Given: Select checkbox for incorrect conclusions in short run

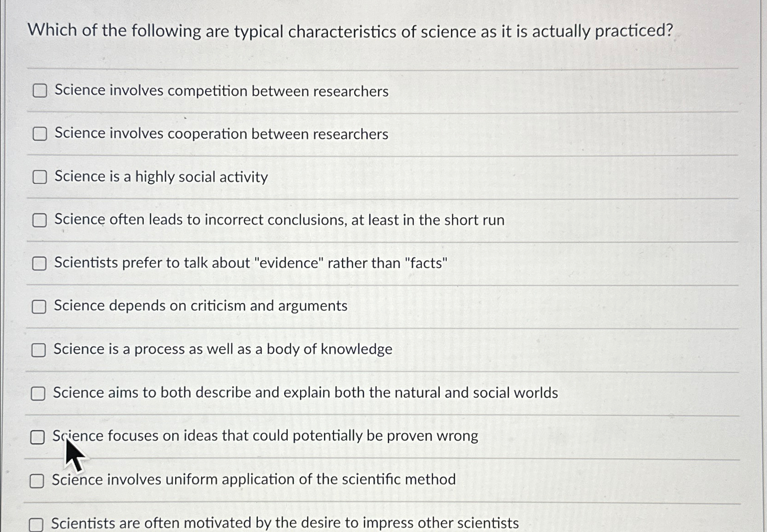Looking at the screenshot, I should point(39,220).
